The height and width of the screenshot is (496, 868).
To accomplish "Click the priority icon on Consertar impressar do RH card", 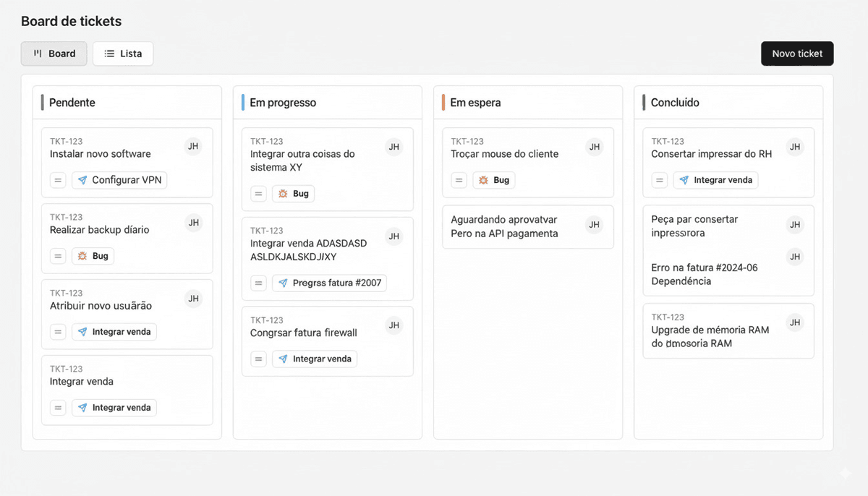I will [x=659, y=179].
